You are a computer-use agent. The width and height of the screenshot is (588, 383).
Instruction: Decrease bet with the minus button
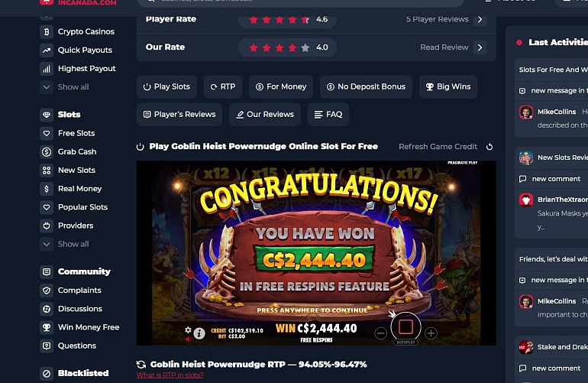coord(380,333)
